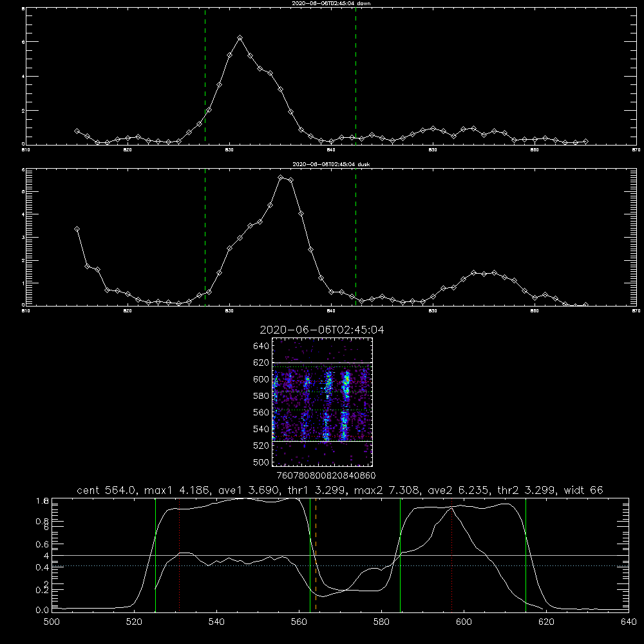Click bottom plot x-axis label '620'
Image resolution: width=644 pixels, height=644 pixels.
click(546, 622)
